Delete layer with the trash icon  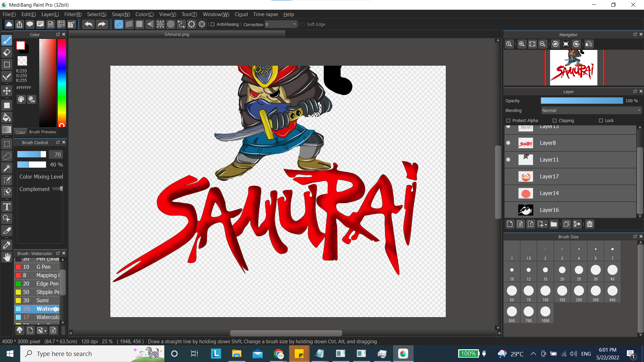click(590, 224)
